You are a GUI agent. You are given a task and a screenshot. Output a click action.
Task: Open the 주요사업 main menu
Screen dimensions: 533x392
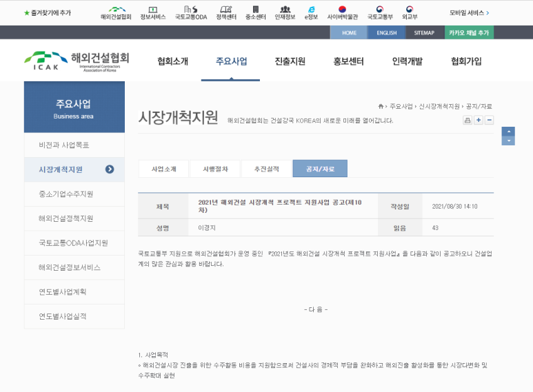coord(231,61)
